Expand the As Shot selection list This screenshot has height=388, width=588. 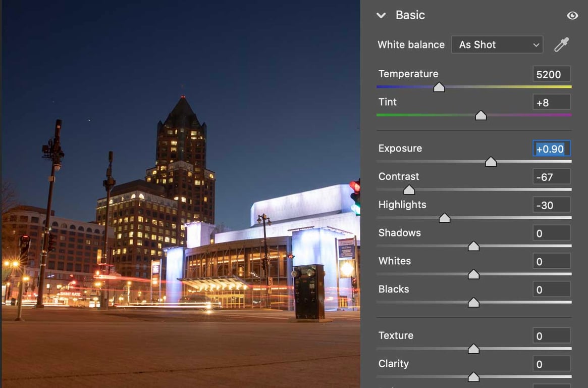(x=497, y=44)
